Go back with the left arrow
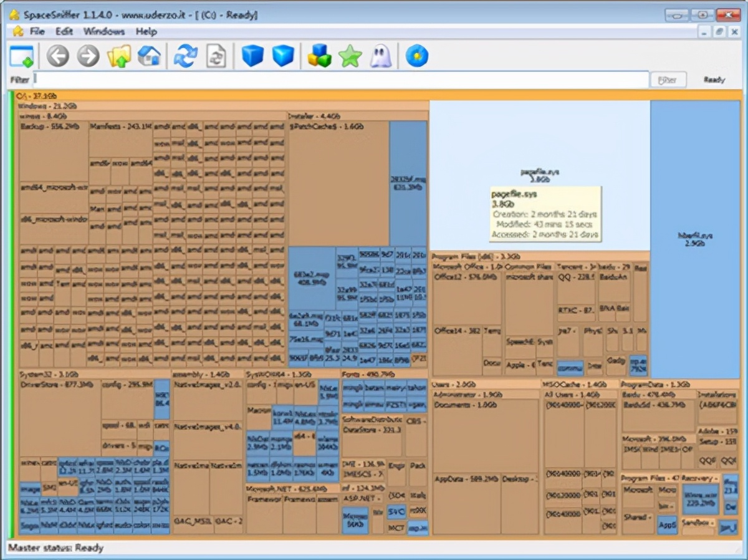Image resolution: width=748 pixels, height=560 pixels. 58,57
